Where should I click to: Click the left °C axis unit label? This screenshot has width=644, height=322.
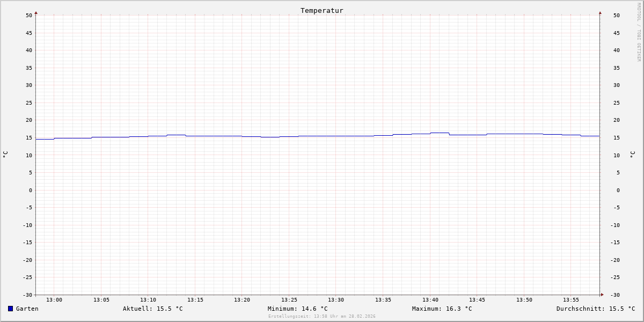point(5,155)
